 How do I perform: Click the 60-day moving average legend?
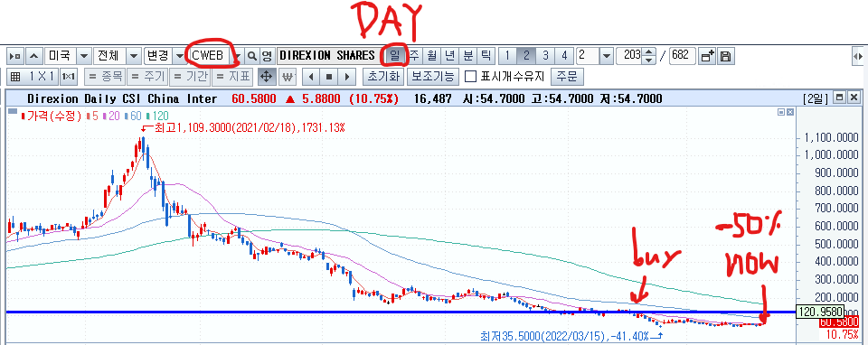(x=133, y=116)
